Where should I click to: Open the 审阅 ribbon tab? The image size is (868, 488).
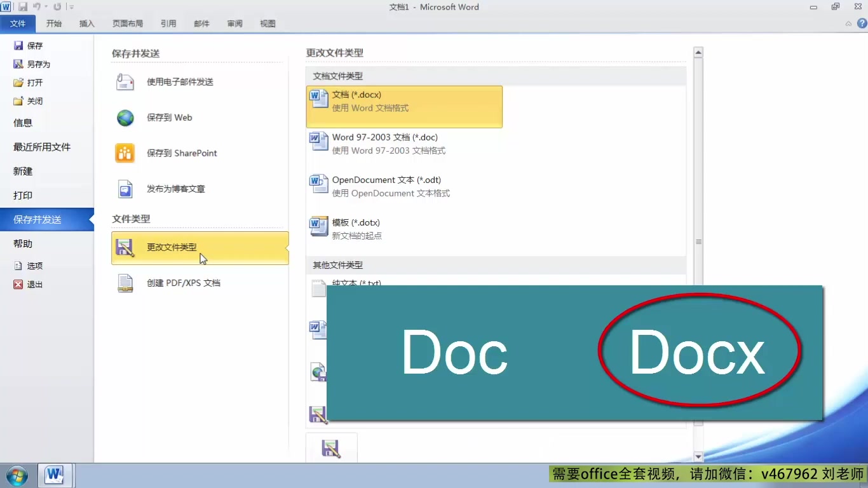click(x=234, y=24)
